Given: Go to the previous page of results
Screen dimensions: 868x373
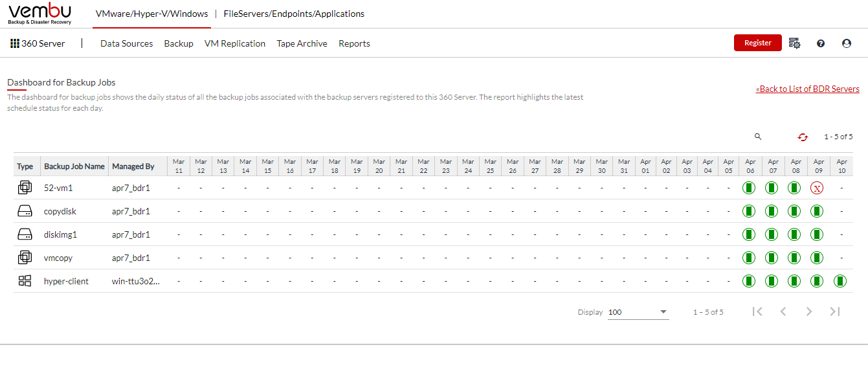Looking at the screenshot, I should click(x=783, y=311).
